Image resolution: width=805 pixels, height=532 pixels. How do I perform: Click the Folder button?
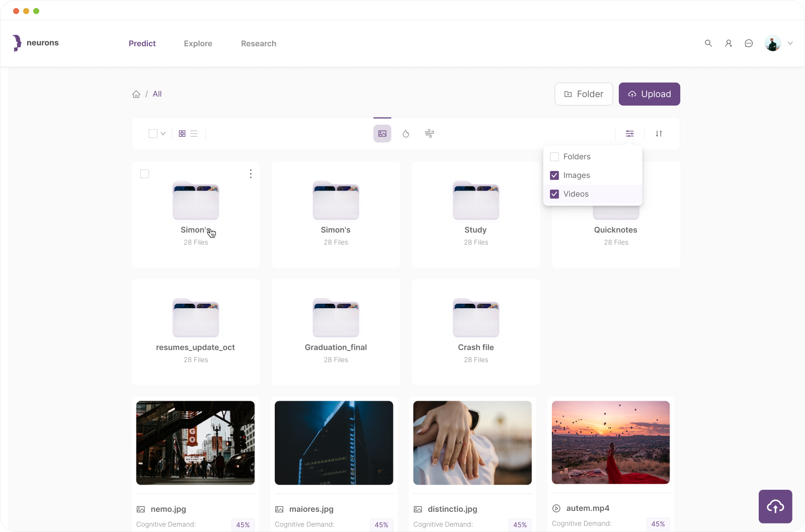click(x=584, y=94)
